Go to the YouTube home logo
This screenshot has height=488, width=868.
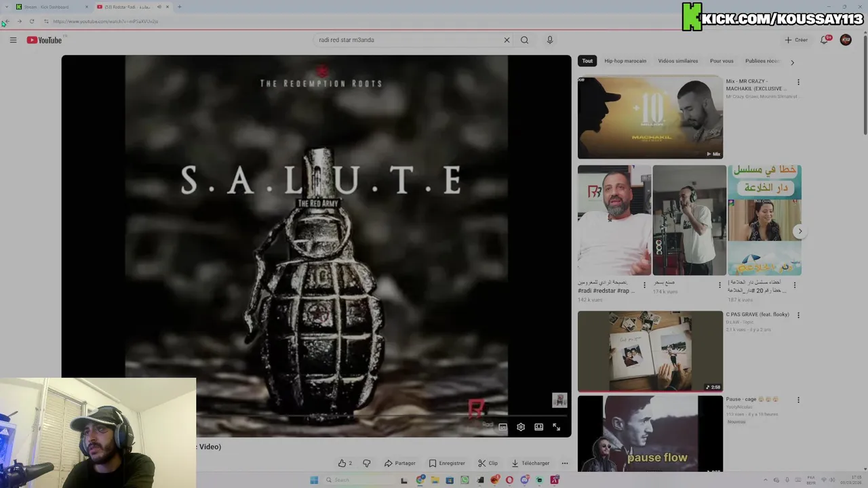[x=44, y=40]
